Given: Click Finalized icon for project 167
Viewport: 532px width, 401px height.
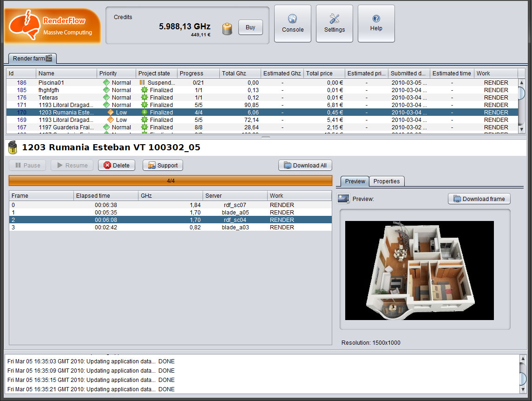Looking at the screenshot, I should (144, 127).
